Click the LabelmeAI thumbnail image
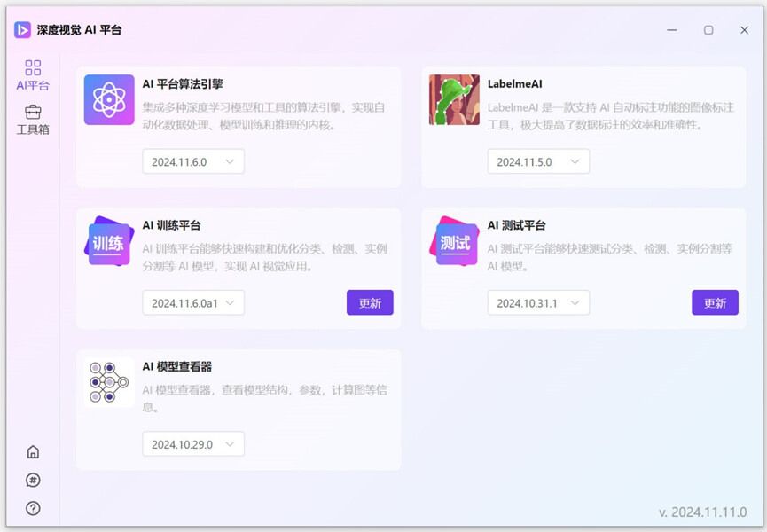Image resolution: width=767 pixels, height=532 pixels. [454, 99]
